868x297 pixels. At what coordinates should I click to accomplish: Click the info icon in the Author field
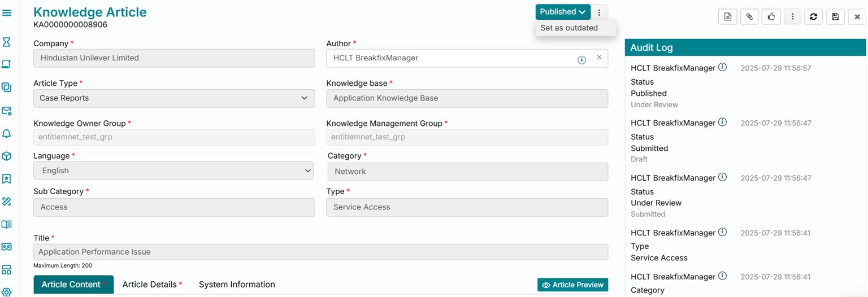581,59
